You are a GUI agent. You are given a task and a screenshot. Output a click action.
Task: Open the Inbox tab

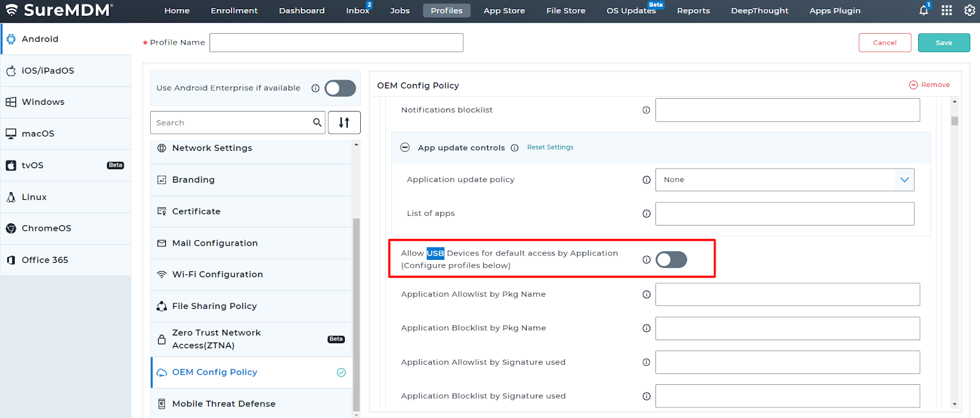tap(358, 10)
